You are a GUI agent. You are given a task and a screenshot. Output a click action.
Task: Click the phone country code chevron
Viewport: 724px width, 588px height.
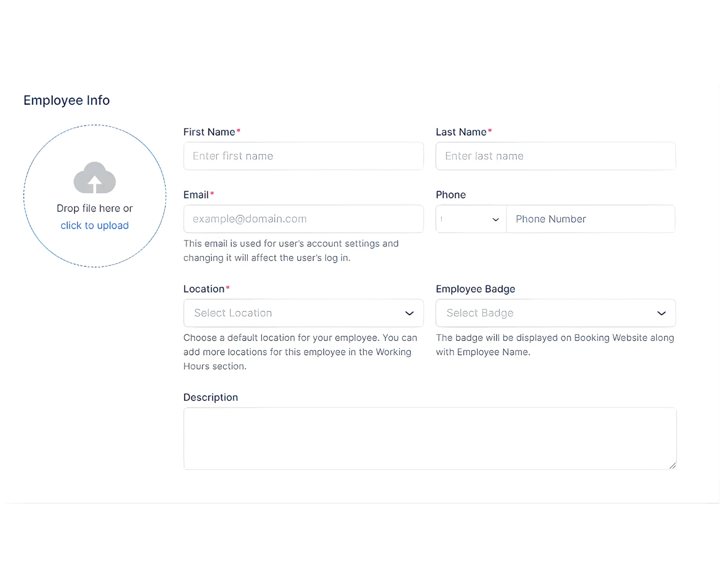pos(495,219)
